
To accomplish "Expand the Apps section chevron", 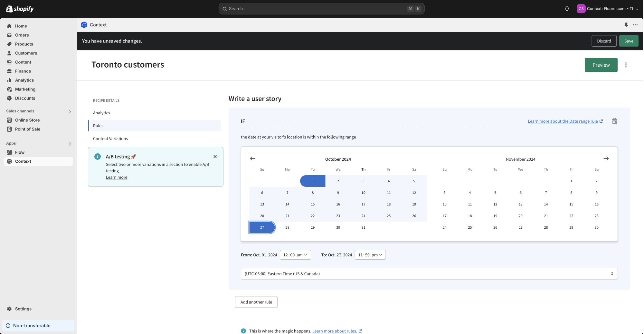I will 70,144.
